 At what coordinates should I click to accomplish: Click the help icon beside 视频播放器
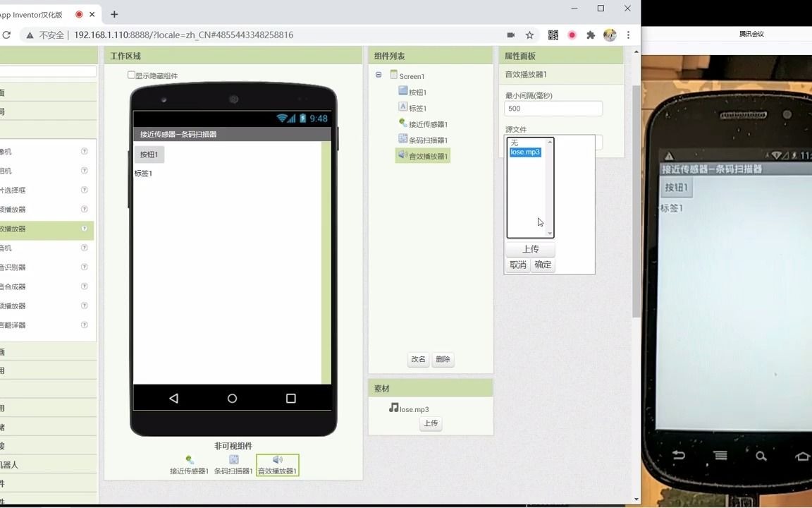(x=84, y=306)
